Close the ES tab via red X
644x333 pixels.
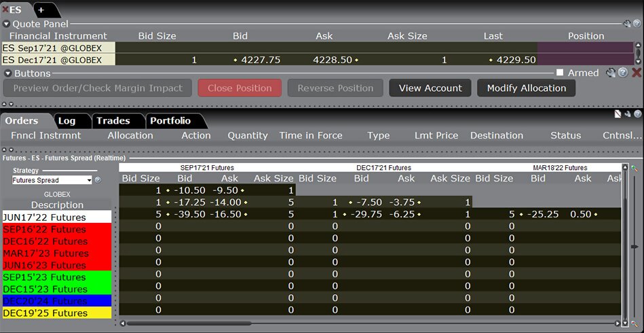[5, 9]
